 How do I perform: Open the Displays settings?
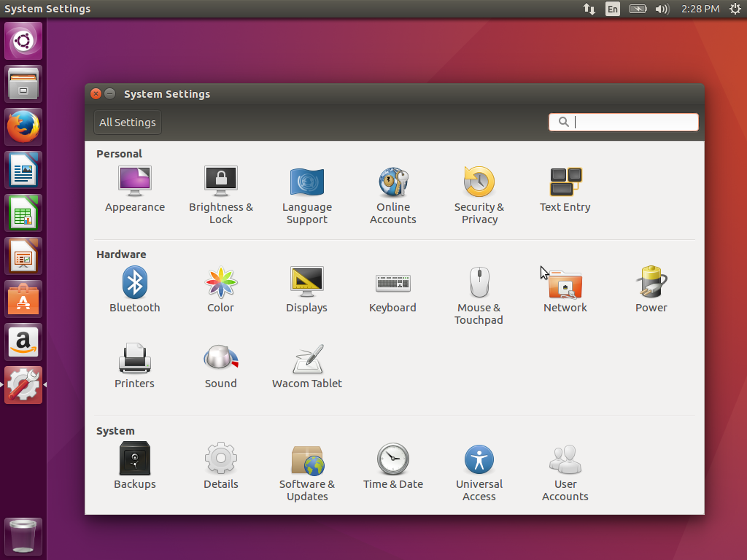tap(307, 289)
